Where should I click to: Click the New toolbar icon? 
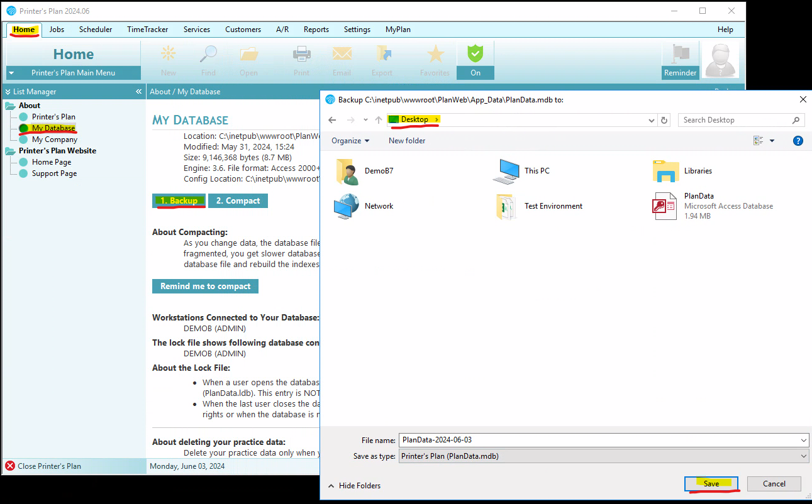click(169, 60)
